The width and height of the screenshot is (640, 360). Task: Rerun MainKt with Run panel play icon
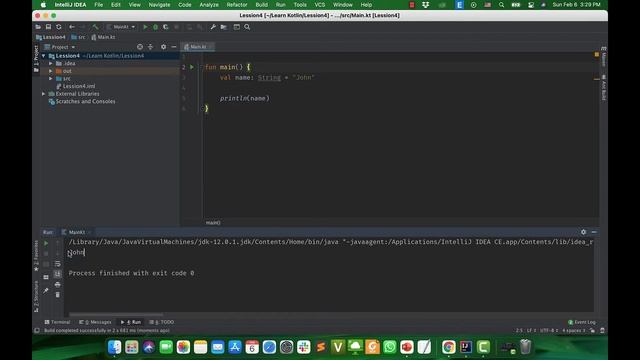pyautogui.click(x=46, y=243)
